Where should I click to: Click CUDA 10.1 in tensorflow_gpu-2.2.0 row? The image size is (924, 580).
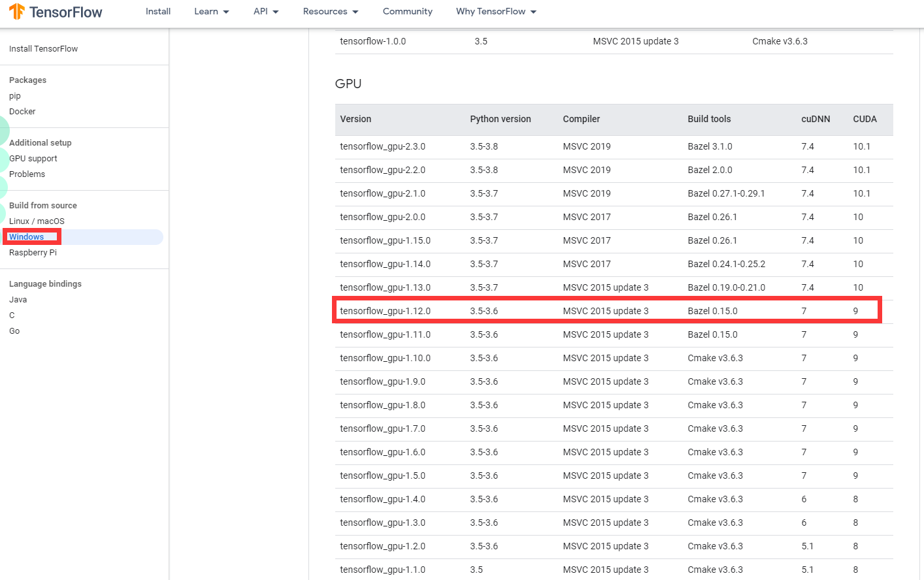coord(861,170)
